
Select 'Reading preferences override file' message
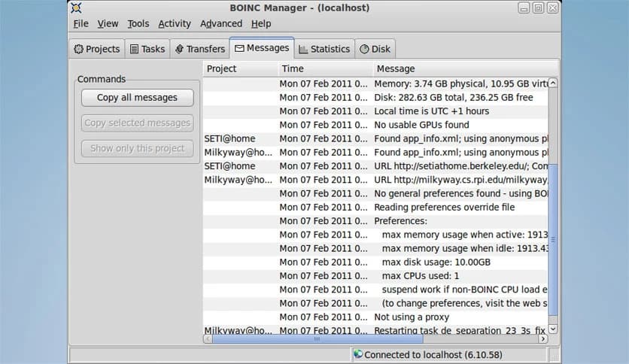point(375,208)
